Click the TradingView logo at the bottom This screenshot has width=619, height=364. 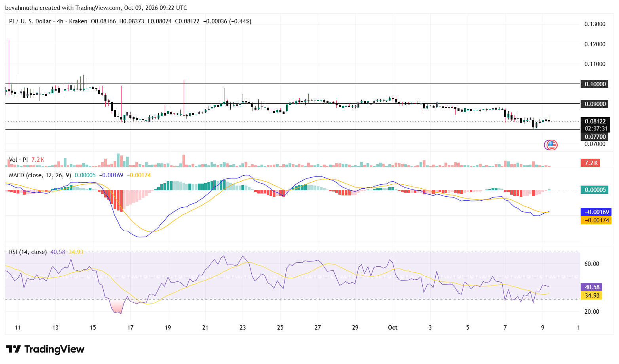coord(45,349)
